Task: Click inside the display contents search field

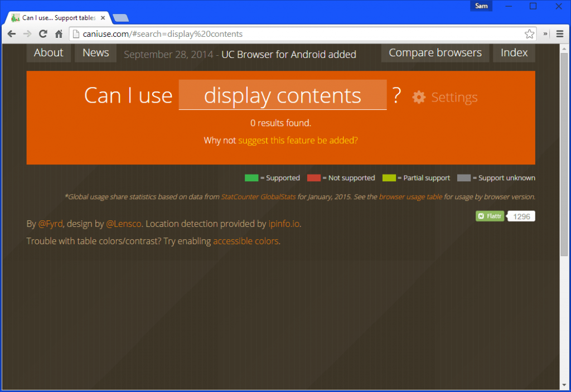Action: click(282, 95)
